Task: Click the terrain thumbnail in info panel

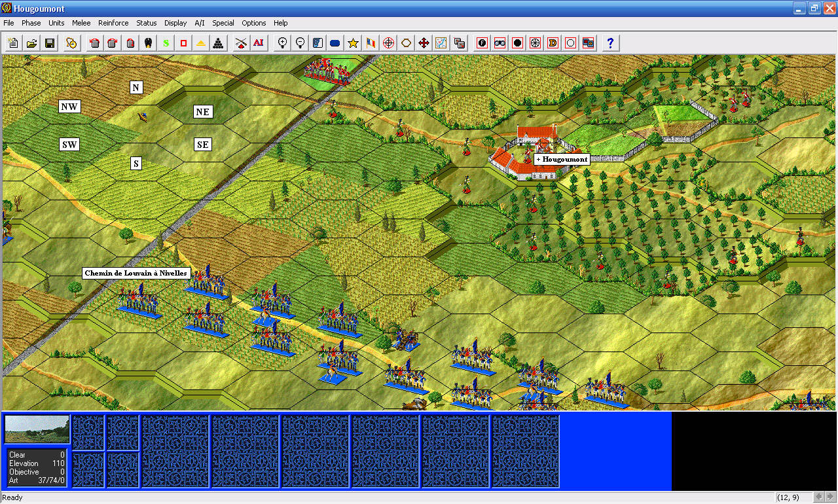Action: (37, 429)
